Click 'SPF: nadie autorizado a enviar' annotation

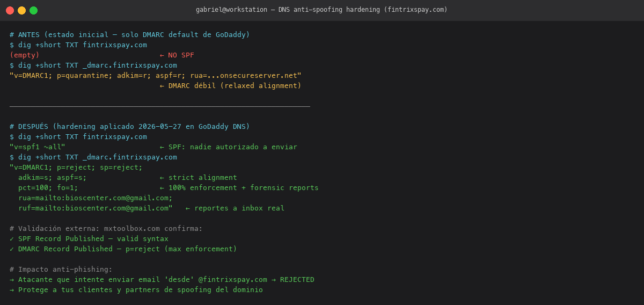tap(233, 147)
